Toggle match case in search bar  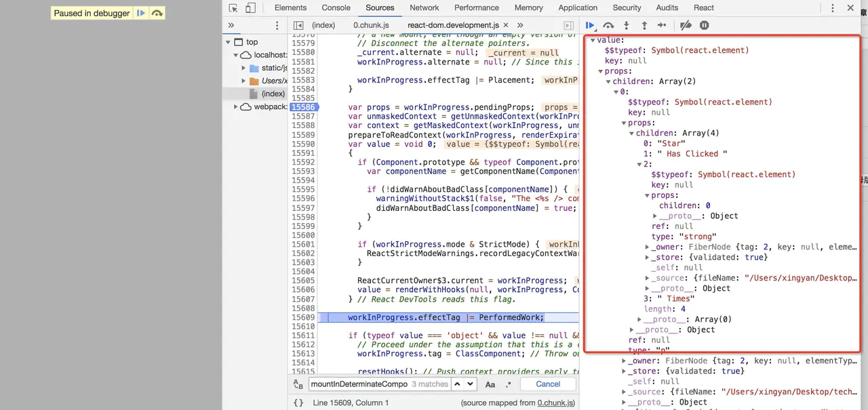pos(490,384)
